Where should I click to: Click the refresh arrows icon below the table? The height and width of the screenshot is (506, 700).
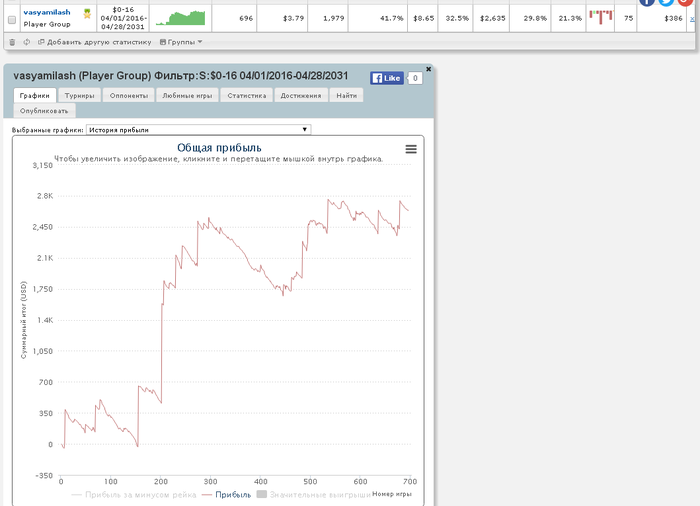[27, 42]
